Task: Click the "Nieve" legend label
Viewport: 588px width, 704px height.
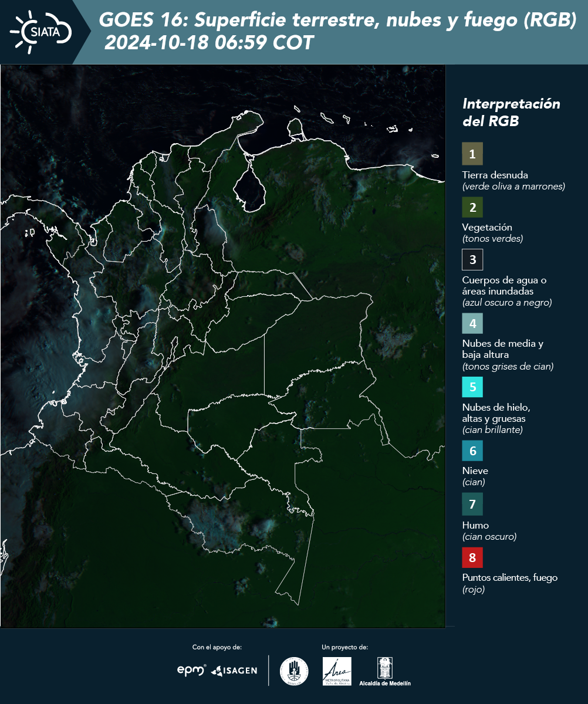Action: (475, 471)
